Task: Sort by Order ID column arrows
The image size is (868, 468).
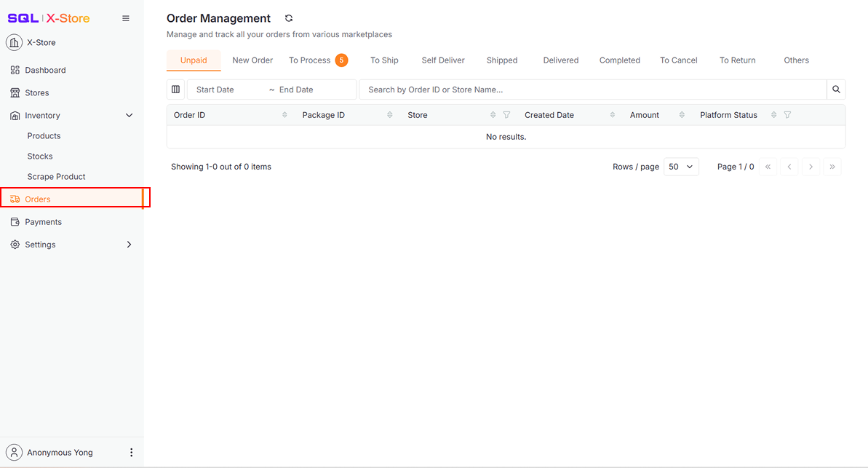Action: pyautogui.click(x=284, y=115)
